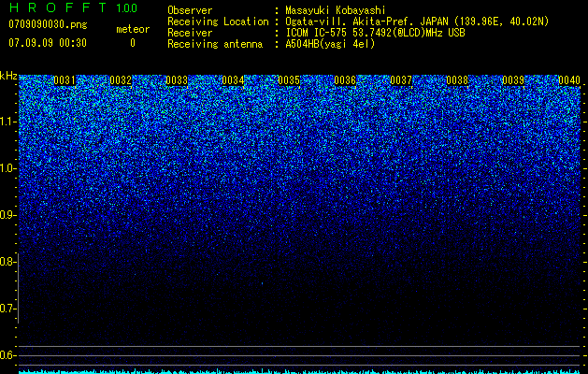Click the Receiving Location label
588x374 pixels.
218,22
